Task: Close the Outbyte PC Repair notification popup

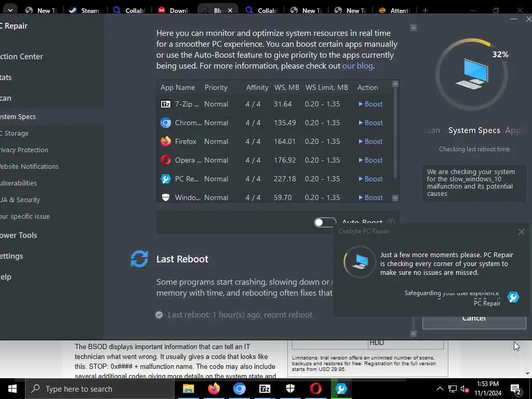Action: pyautogui.click(x=522, y=232)
